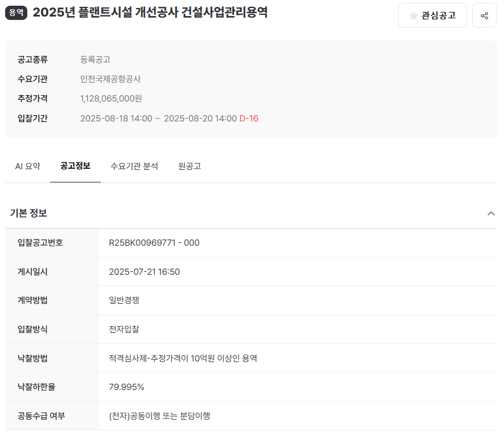The image size is (504, 435).
Task: Click the D-16 deadline indicator
Action: (x=249, y=119)
